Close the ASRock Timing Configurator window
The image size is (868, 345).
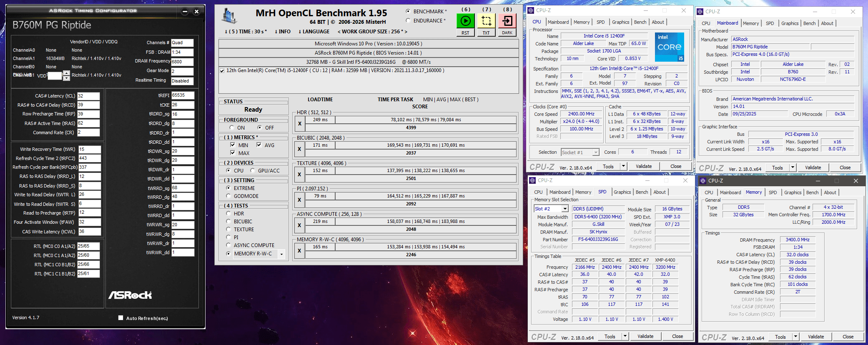click(197, 12)
